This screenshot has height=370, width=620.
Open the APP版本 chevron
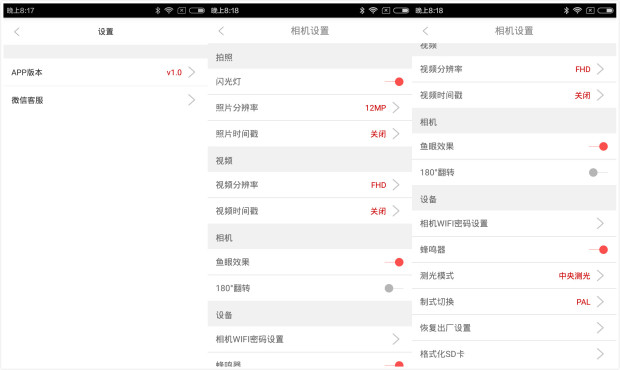(192, 72)
